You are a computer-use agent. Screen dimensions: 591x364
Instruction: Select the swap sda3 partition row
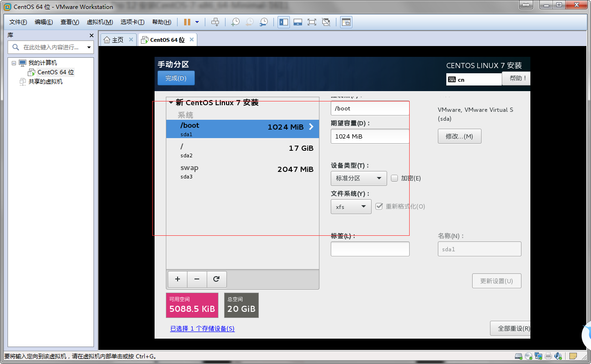click(x=242, y=171)
